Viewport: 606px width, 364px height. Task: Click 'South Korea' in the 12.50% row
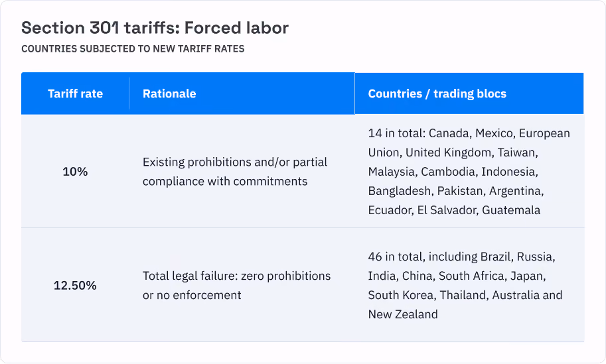tap(400, 295)
